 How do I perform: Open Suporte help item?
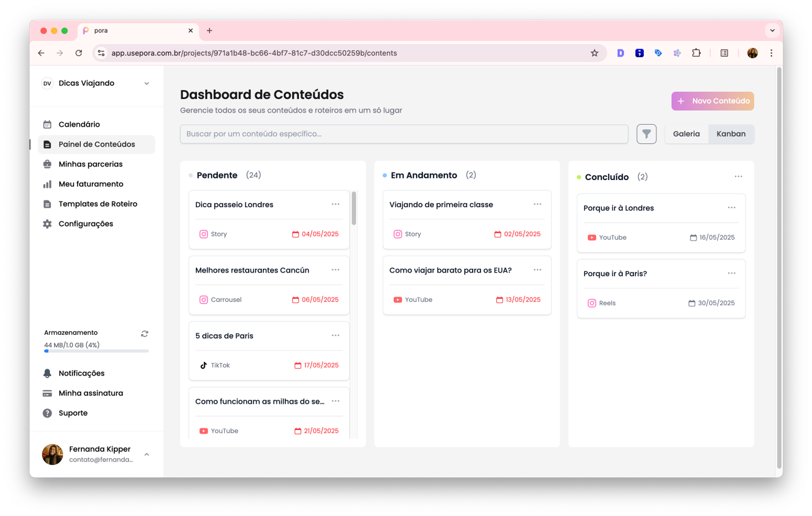[x=73, y=413]
